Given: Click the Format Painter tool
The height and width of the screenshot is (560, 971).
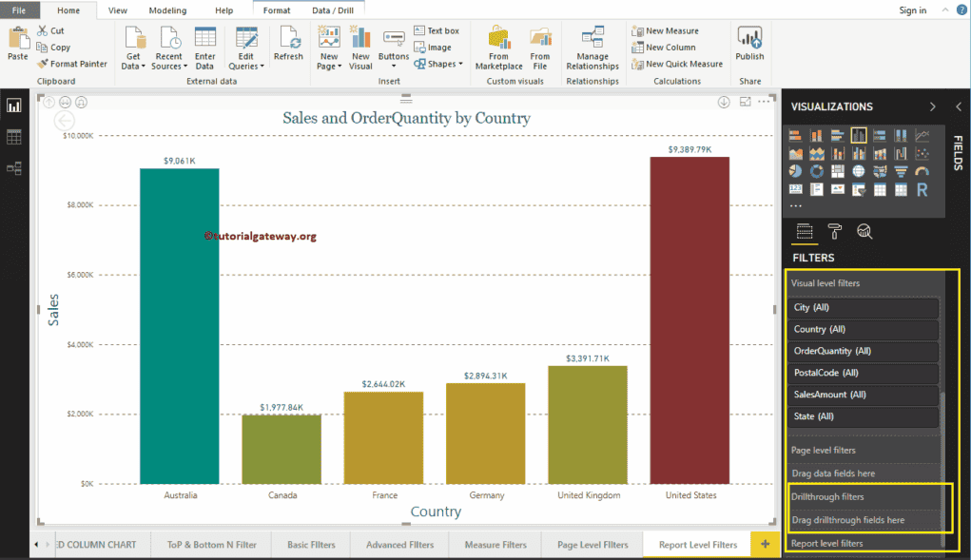Looking at the screenshot, I should tap(72, 64).
